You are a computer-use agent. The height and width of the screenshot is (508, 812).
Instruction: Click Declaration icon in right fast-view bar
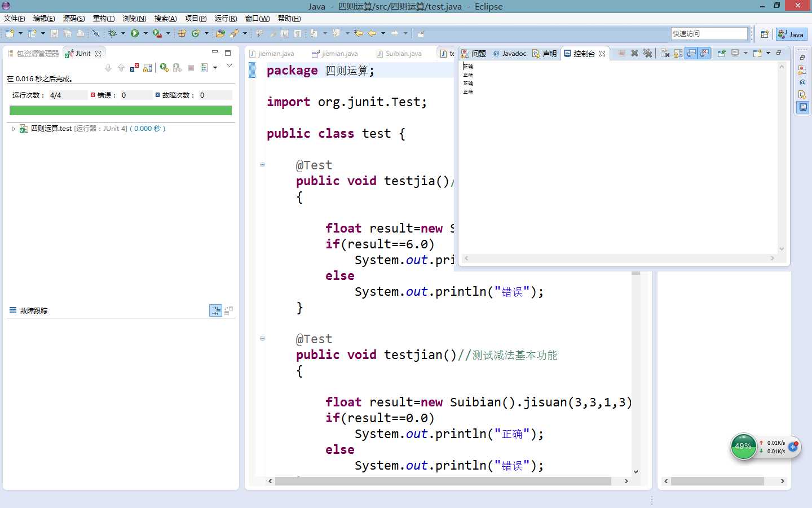click(x=802, y=95)
